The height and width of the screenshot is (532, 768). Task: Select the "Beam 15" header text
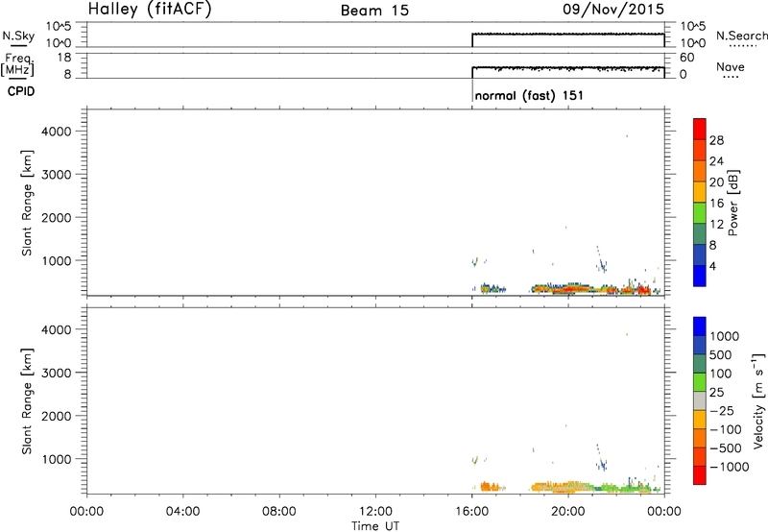pyautogui.click(x=374, y=11)
